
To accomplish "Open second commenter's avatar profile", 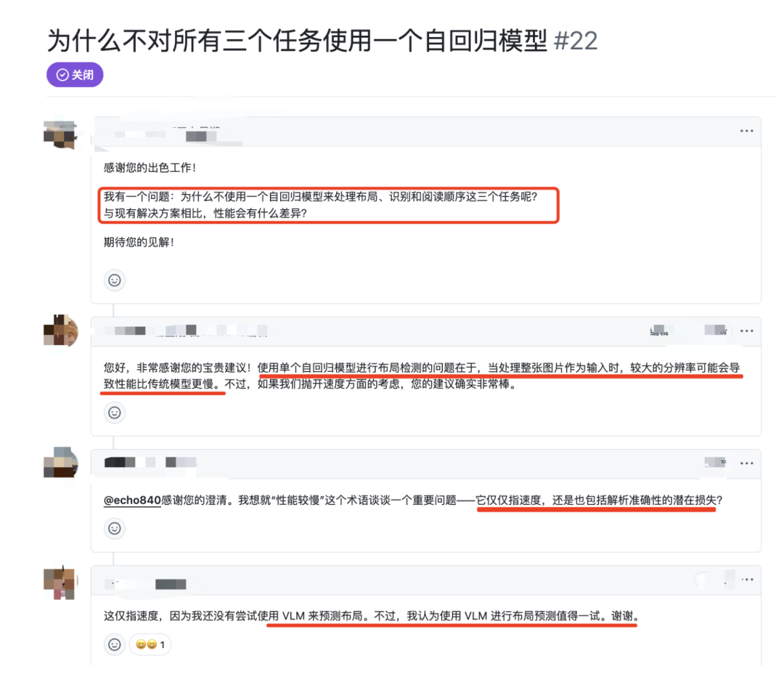I will pos(60,331).
